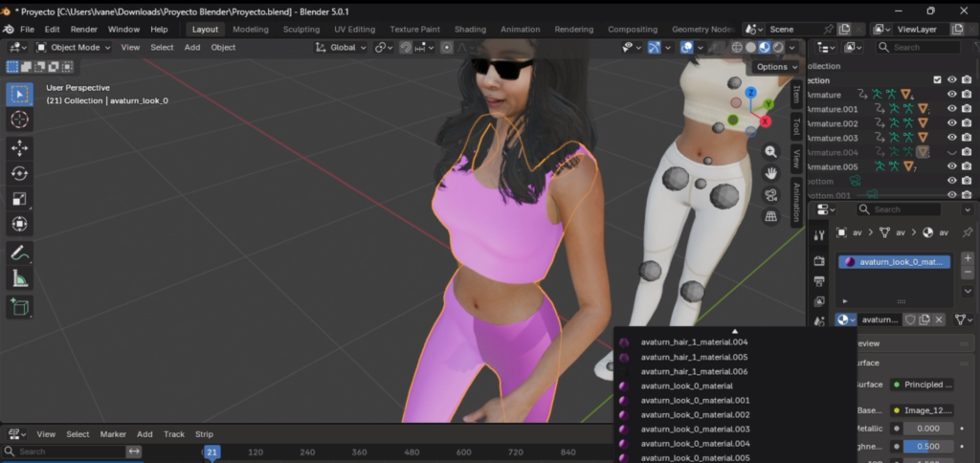The height and width of the screenshot is (463, 980).
Task: Click the zoom magnifier viewport icon
Action: [770, 152]
